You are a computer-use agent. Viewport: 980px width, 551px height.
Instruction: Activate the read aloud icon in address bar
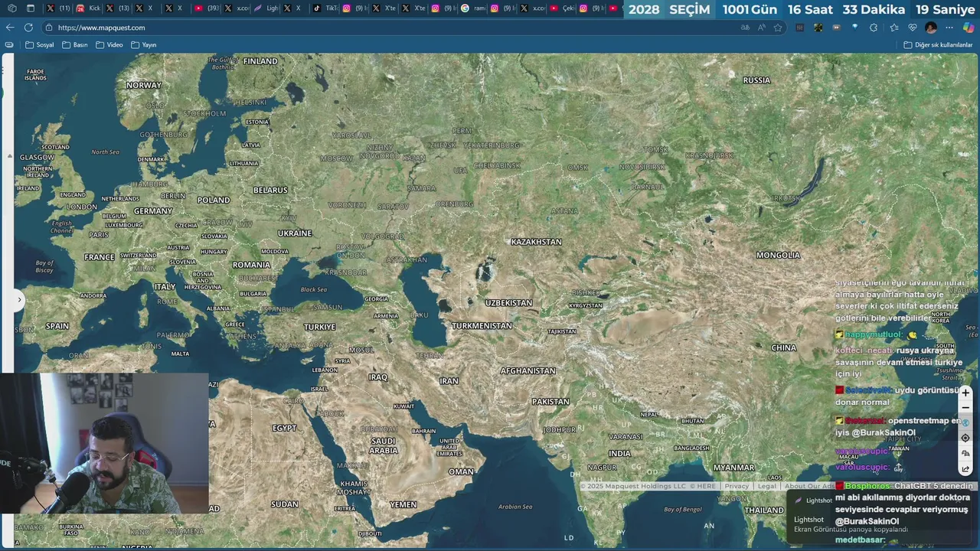tap(762, 28)
